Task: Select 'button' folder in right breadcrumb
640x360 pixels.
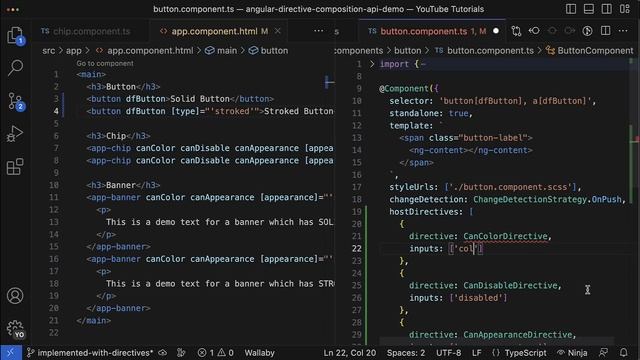Action: point(407,51)
